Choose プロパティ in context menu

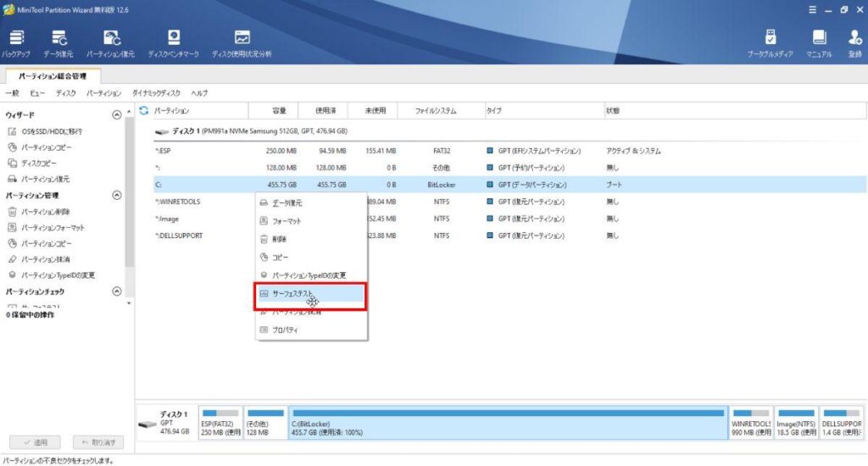point(311,330)
